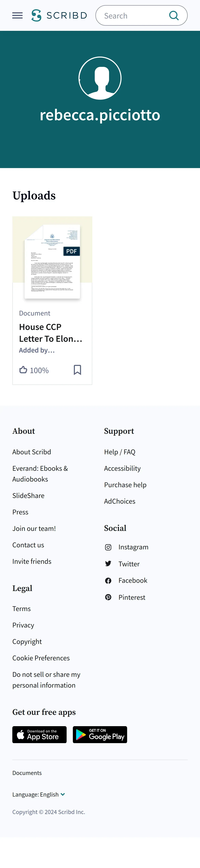Click inside the Search field
The width and height of the screenshot is (200, 868).
[x=135, y=15]
